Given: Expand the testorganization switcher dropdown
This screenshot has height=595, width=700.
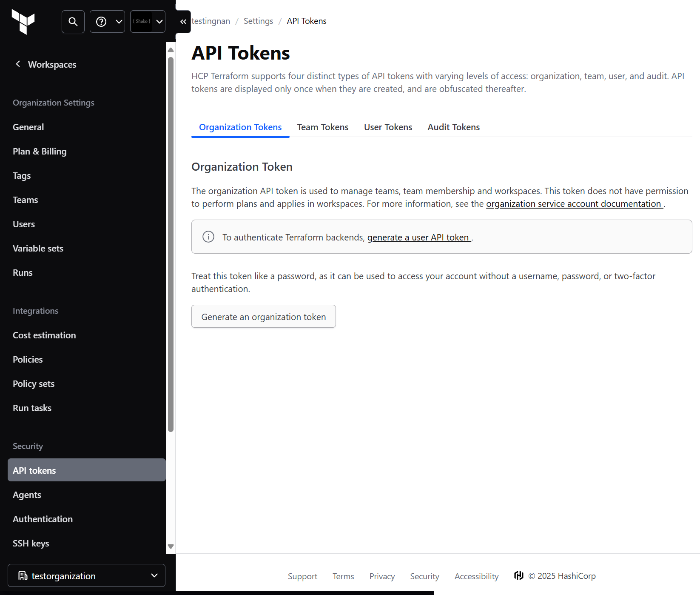Looking at the screenshot, I should (86, 575).
